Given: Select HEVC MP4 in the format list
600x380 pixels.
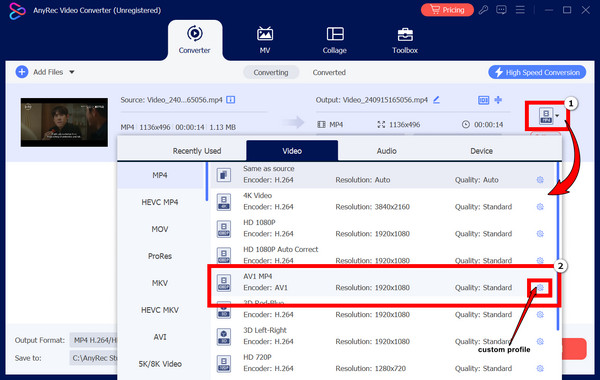Looking at the screenshot, I should click(x=160, y=202).
